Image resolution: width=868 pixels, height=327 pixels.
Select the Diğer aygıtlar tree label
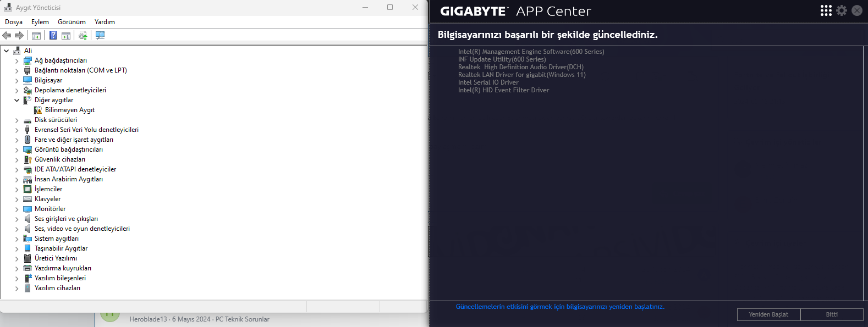coord(54,100)
